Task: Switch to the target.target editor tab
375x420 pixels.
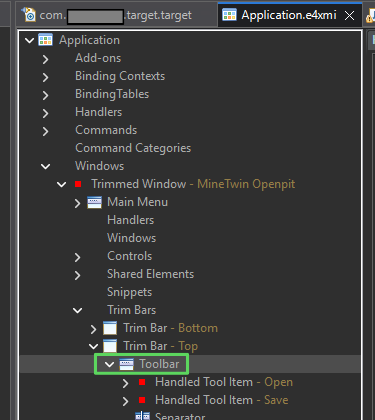Action: tap(116, 15)
